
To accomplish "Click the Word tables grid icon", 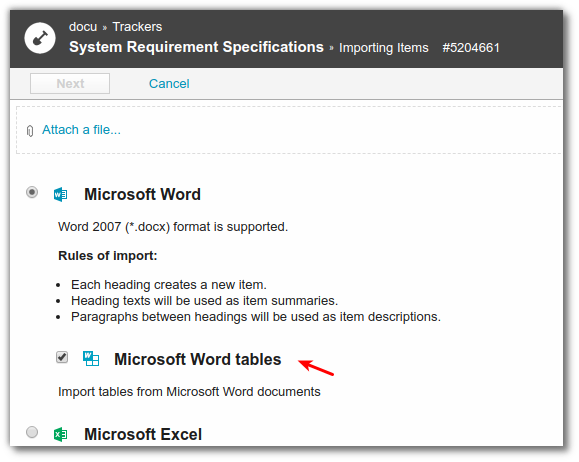I will point(91,359).
